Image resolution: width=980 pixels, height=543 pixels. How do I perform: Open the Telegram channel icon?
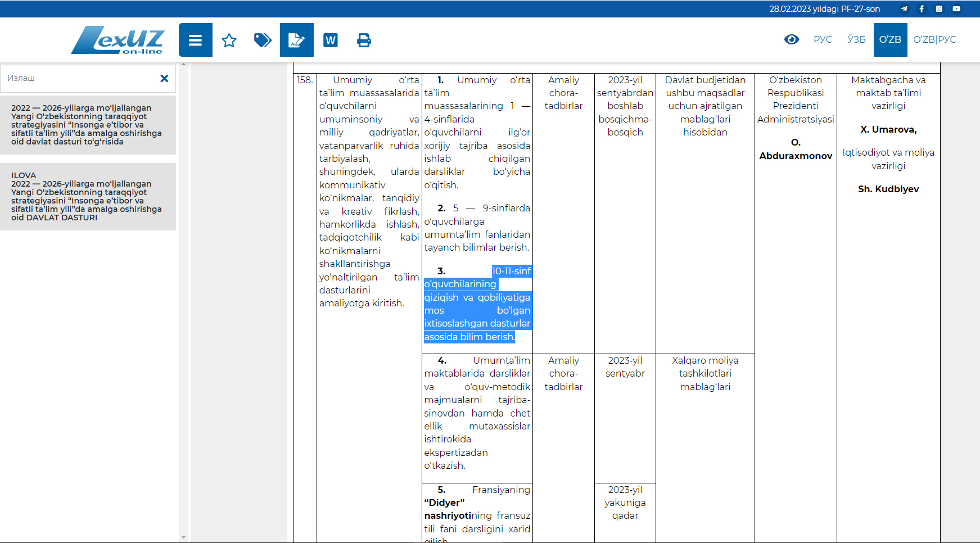(904, 8)
